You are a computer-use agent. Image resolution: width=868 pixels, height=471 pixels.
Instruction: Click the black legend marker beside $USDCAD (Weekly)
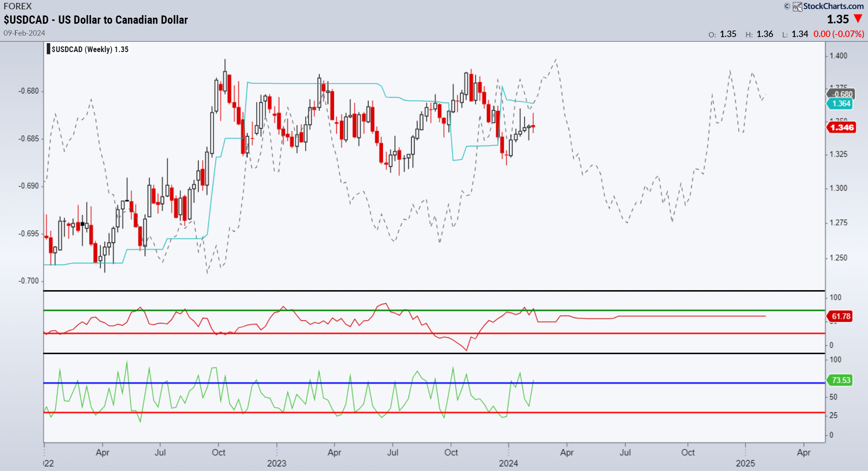click(x=48, y=49)
